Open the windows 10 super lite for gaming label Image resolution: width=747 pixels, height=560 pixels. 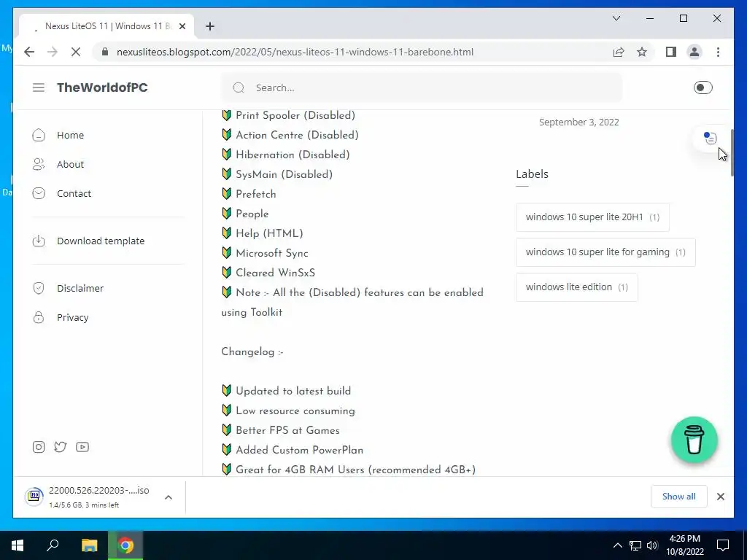(605, 252)
